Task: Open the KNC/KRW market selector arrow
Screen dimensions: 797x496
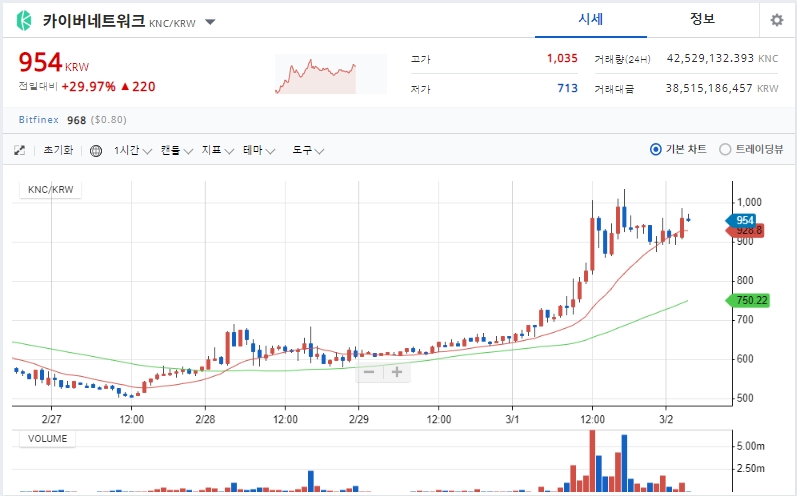Action: point(210,22)
